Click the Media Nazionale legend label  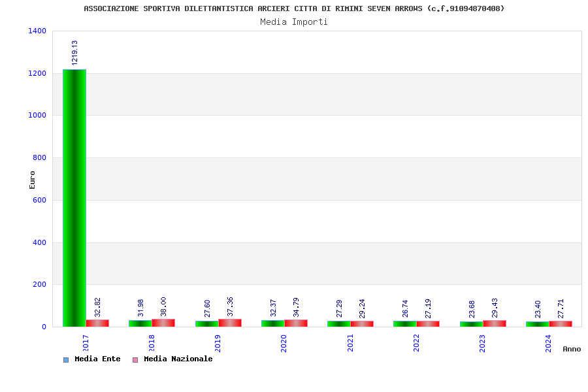point(178,359)
